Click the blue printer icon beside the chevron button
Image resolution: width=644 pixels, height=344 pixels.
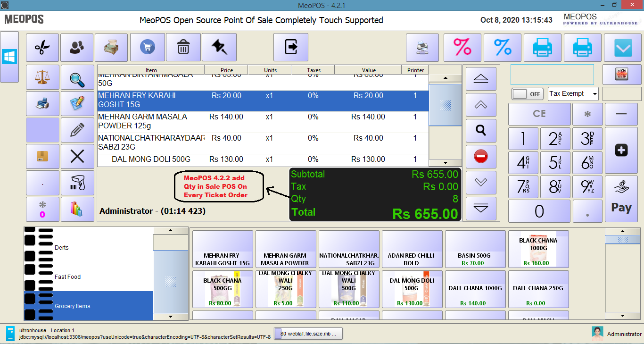click(x=582, y=47)
